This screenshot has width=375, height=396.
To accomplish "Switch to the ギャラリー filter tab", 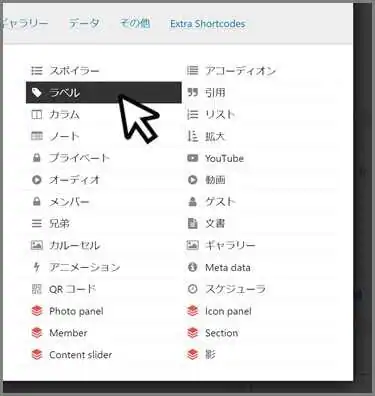I will (25, 24).
